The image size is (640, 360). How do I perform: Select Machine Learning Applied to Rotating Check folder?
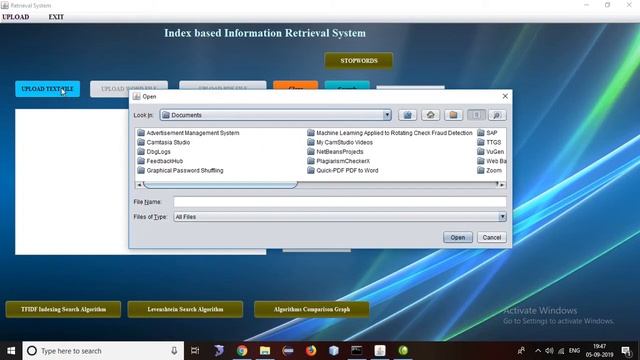(x=389, y=133)
